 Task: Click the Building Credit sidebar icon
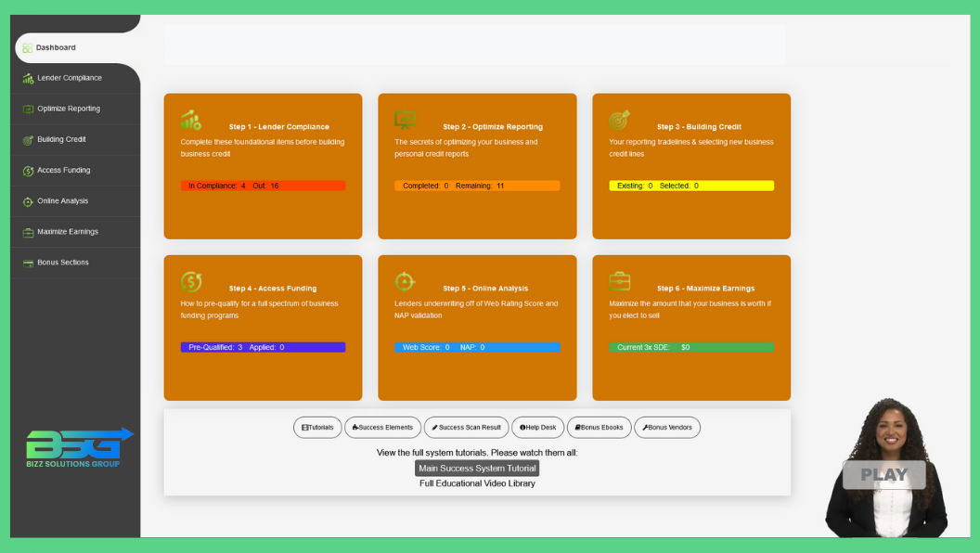[x=28, y=140]
